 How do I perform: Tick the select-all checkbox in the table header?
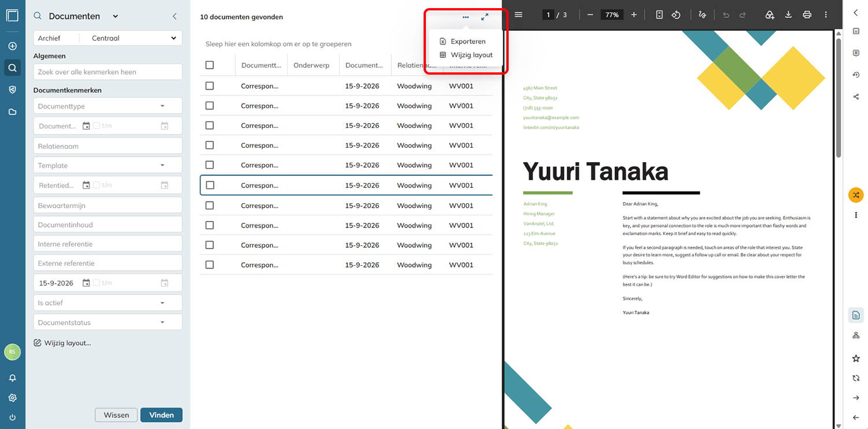point(209,65)
